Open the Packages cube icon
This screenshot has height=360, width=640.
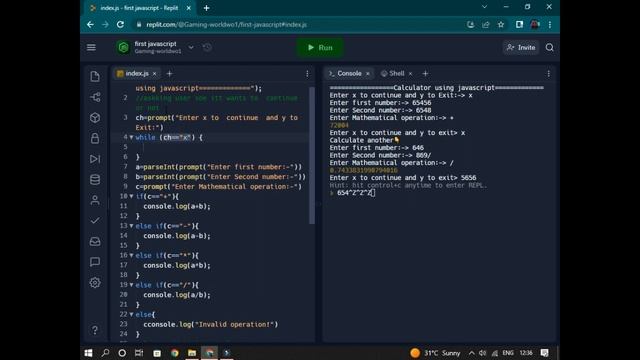click(x=95, y=118)
